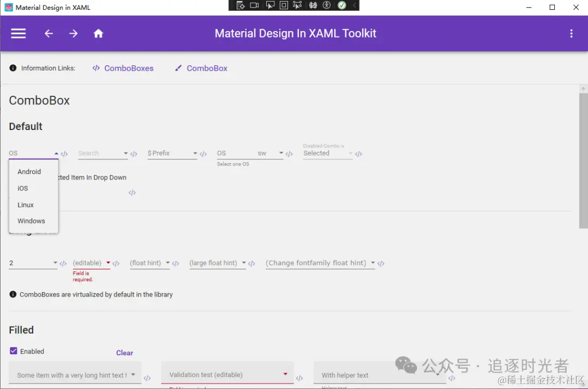Expand the (large float hint) combo box
The width and height of the screenshot is (588, 389).
coord(244,263)
